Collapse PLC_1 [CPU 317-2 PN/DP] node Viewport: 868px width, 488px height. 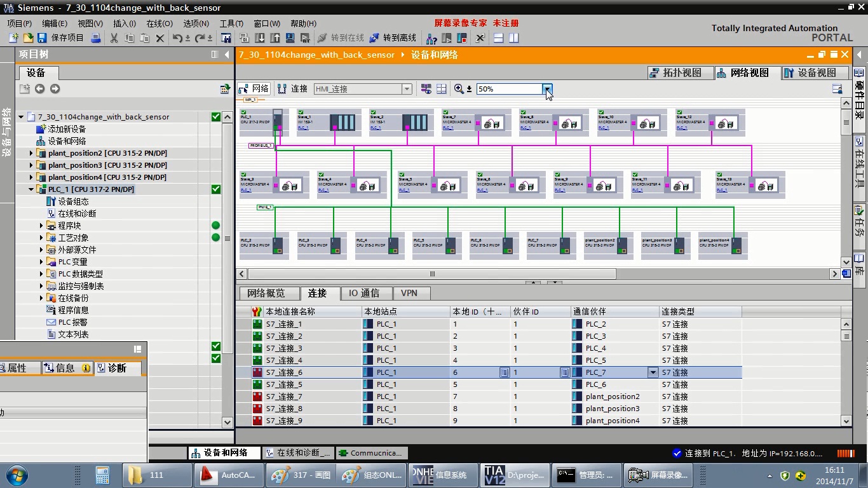tap(31, 189)
